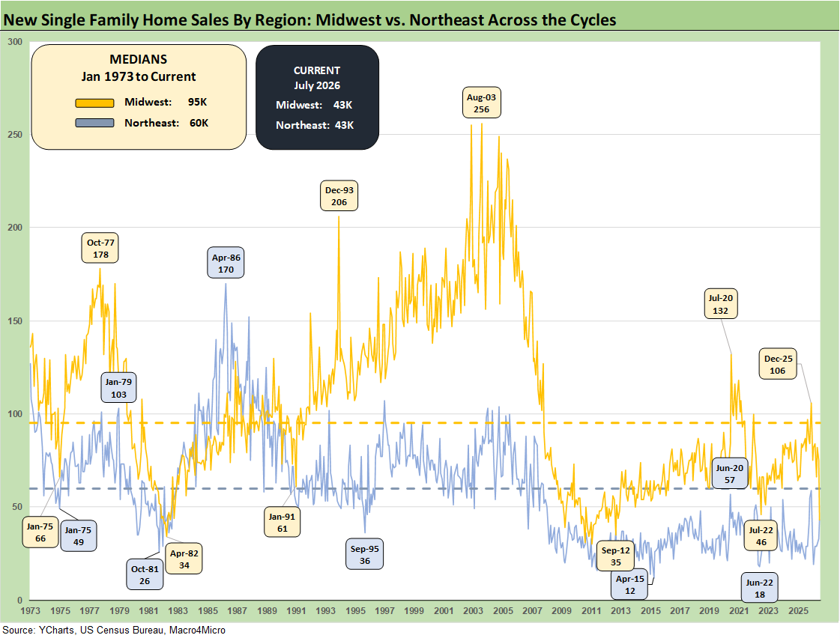Viewport: 840px width, 641px height.
Task: Click the Jun-22 18 callout
Action: (x=760, y=588)
